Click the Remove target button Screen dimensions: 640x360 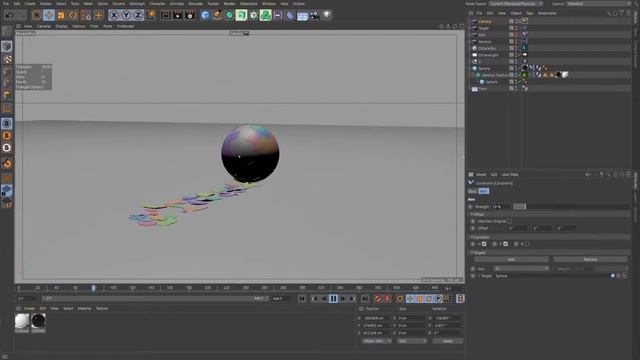(x=590, y=260)
